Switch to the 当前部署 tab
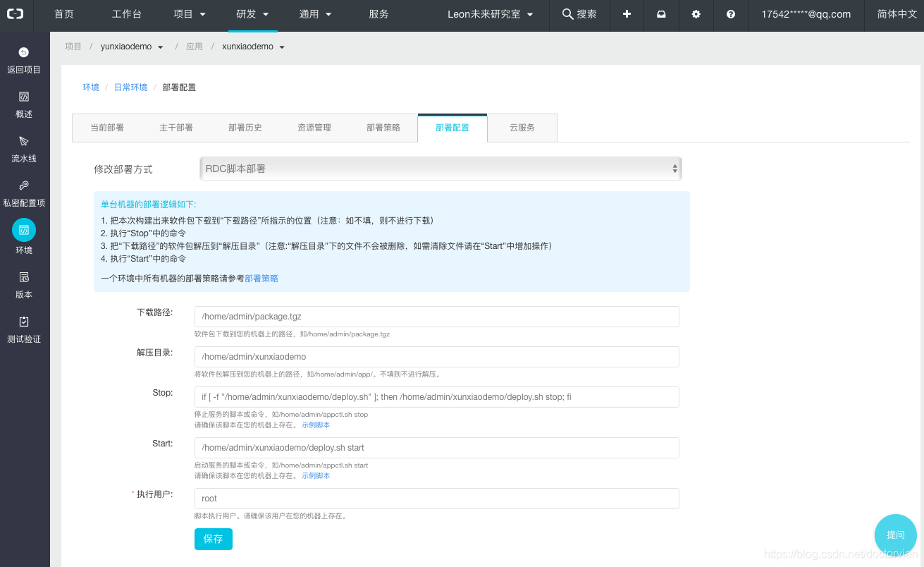This screenshot has width=924, height=567. click(x=107, y=128)
